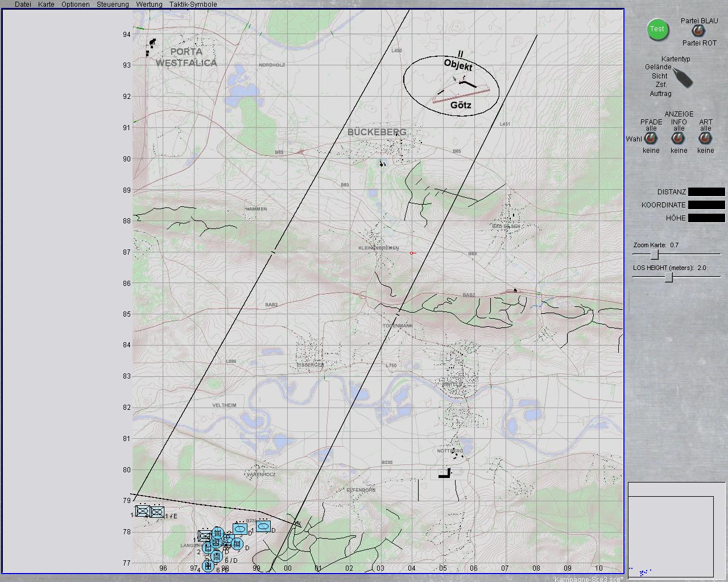Expand the Optionen menu
This screenshot has width=728, height=582.
click(76, 5)
